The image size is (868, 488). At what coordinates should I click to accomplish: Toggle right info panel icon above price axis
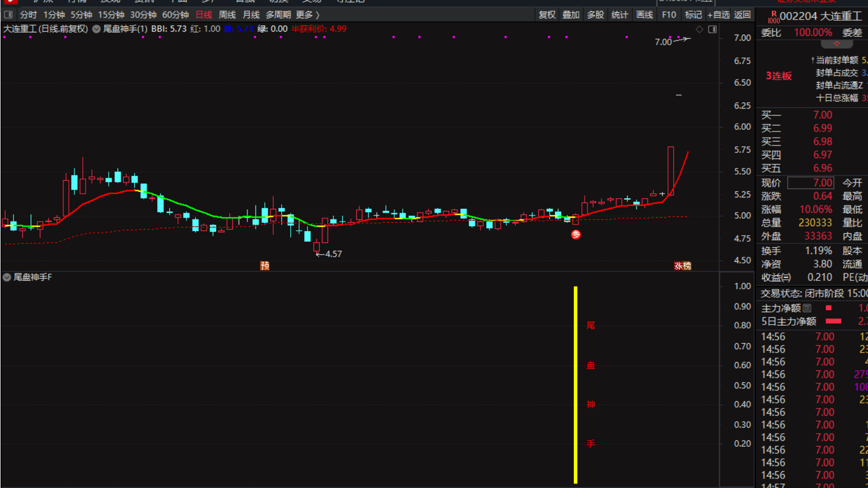pyautogui.click(x=712, y=29)
